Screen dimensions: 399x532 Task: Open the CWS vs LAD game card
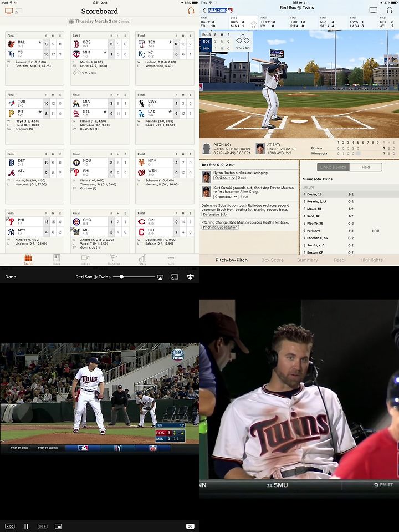click(165, 118)
